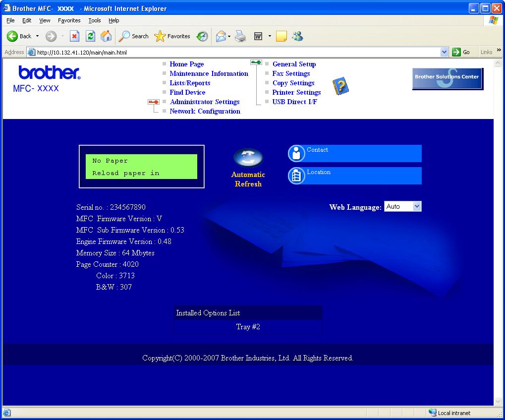Open Administrator Settings link
This screenshot has width=505, height=420.
pos(205,102)
